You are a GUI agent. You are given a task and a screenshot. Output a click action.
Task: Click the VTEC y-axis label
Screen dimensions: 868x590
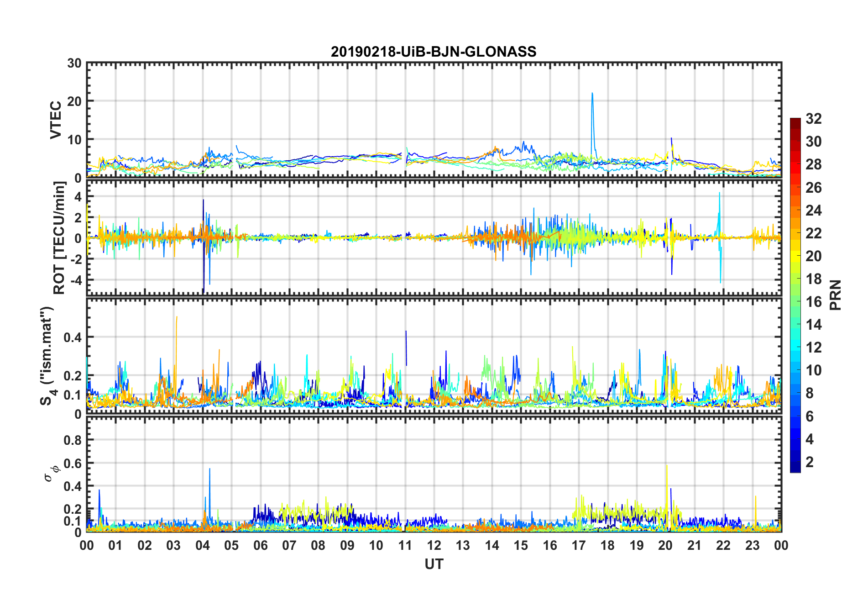[x=56, y=120]
